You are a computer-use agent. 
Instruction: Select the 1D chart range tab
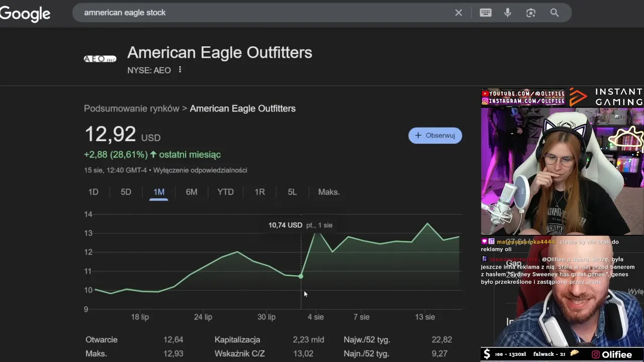[93, 192]
